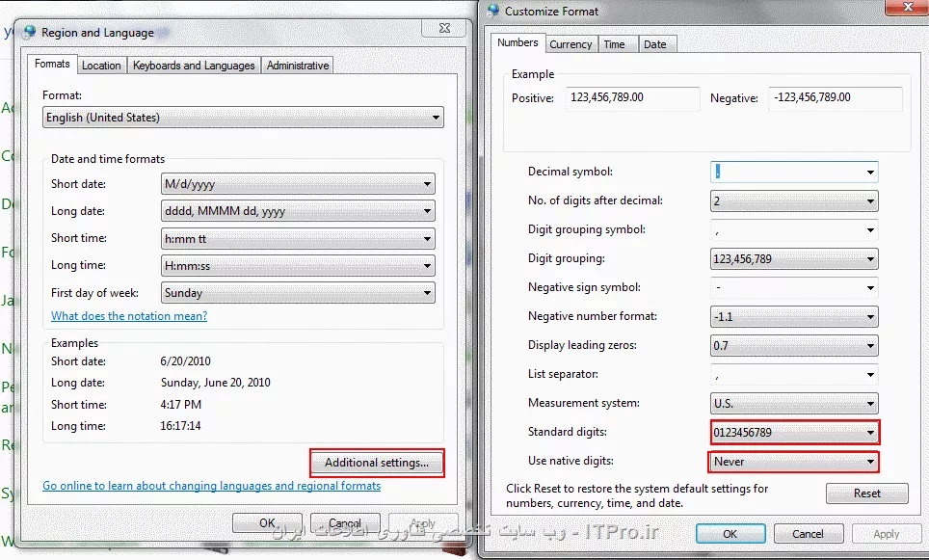This screenshot has width=929, height=560.
Task: Open the Format dropdown showing English (United States)
Action: [243, 118]
